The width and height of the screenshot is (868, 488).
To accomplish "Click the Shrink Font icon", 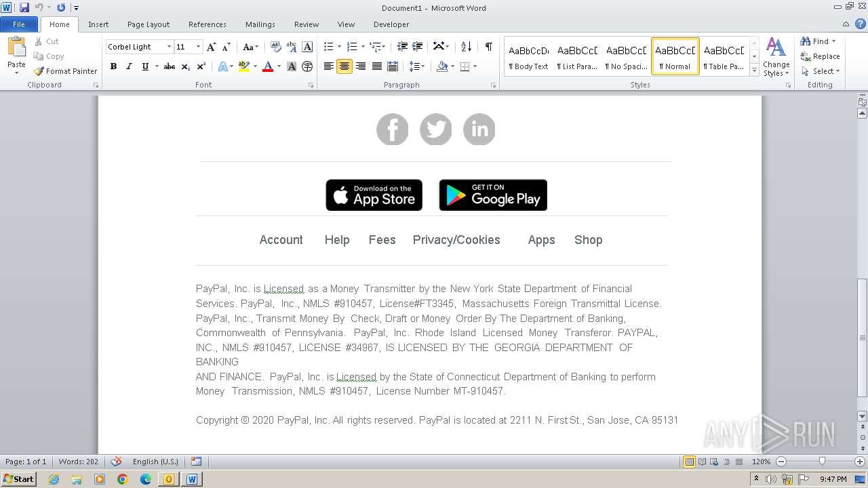I will coord(226,47).
